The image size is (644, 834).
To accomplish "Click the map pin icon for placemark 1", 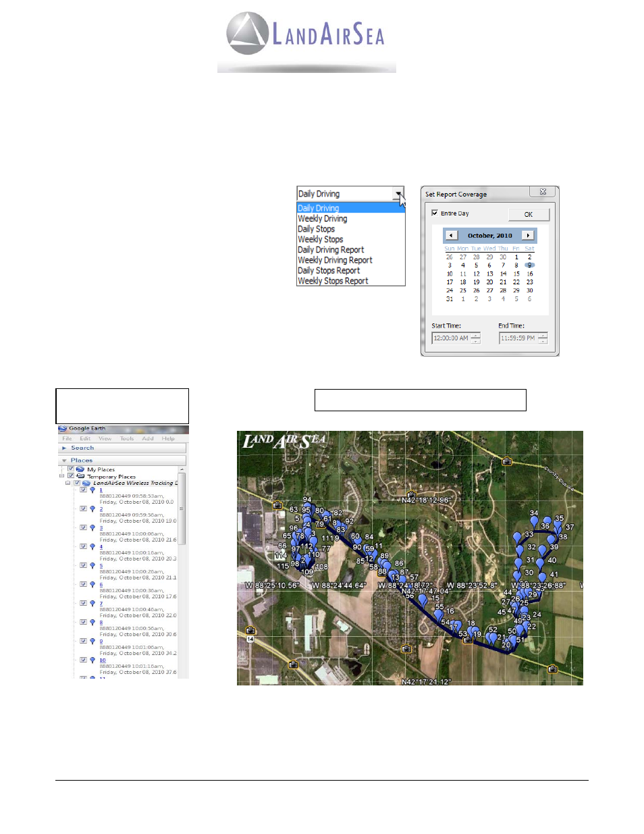I will point(92,490).
